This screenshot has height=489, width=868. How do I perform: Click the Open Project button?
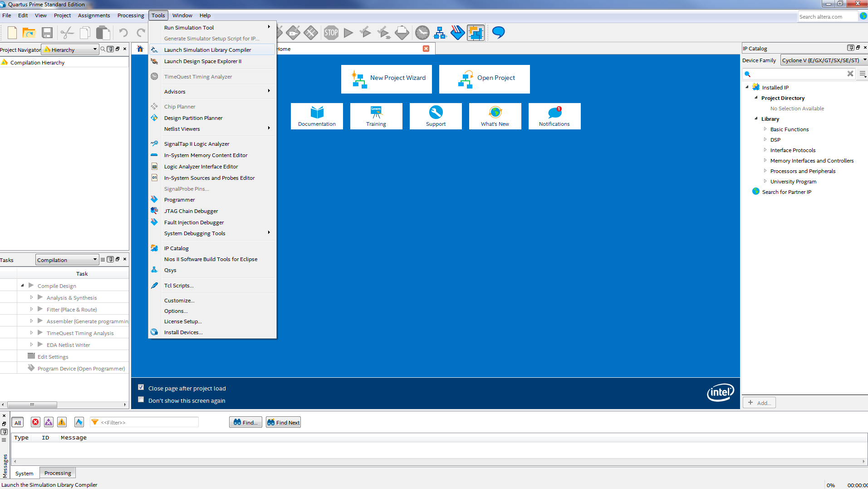pyautogui.click(x=485, y=79)
